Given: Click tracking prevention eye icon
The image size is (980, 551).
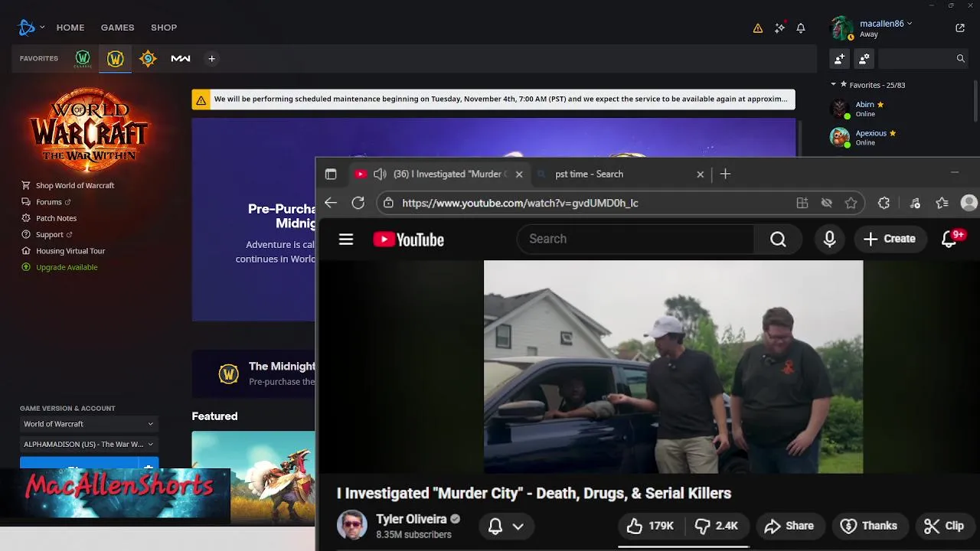Looking at the screenshot, I should pos(827,203).
